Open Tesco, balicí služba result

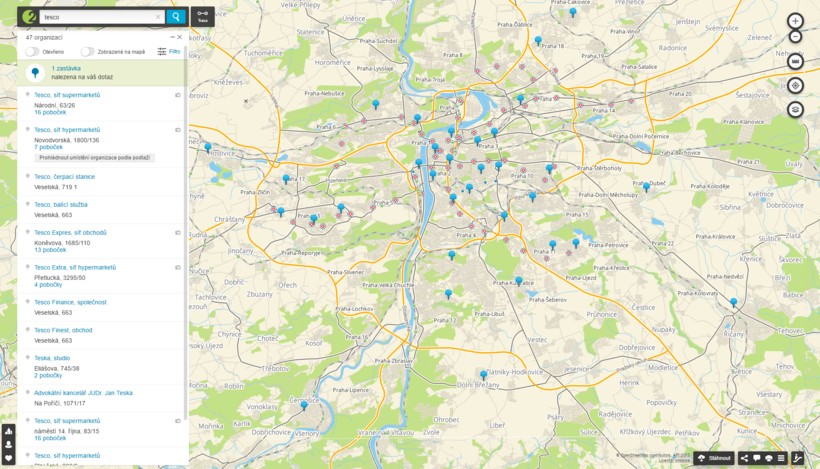(61, 204)
